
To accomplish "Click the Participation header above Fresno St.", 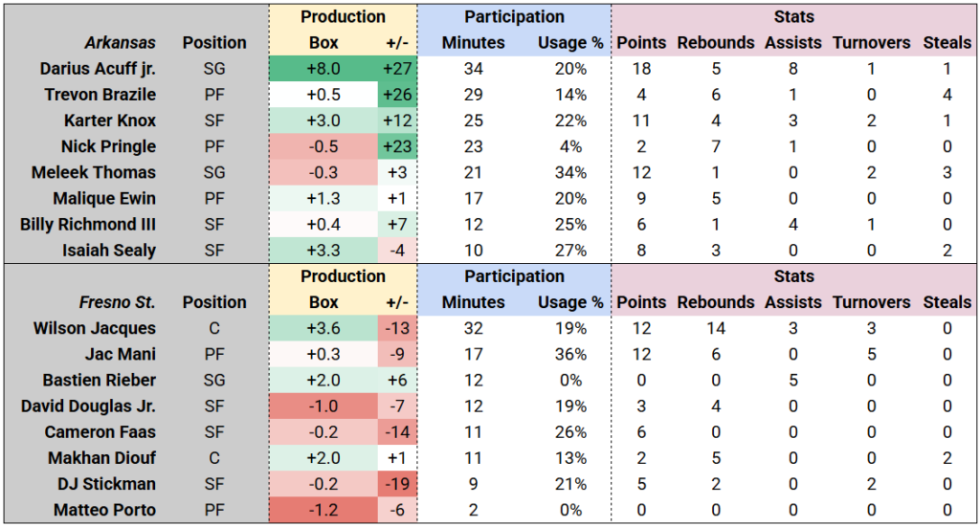I will coord(514,276).
